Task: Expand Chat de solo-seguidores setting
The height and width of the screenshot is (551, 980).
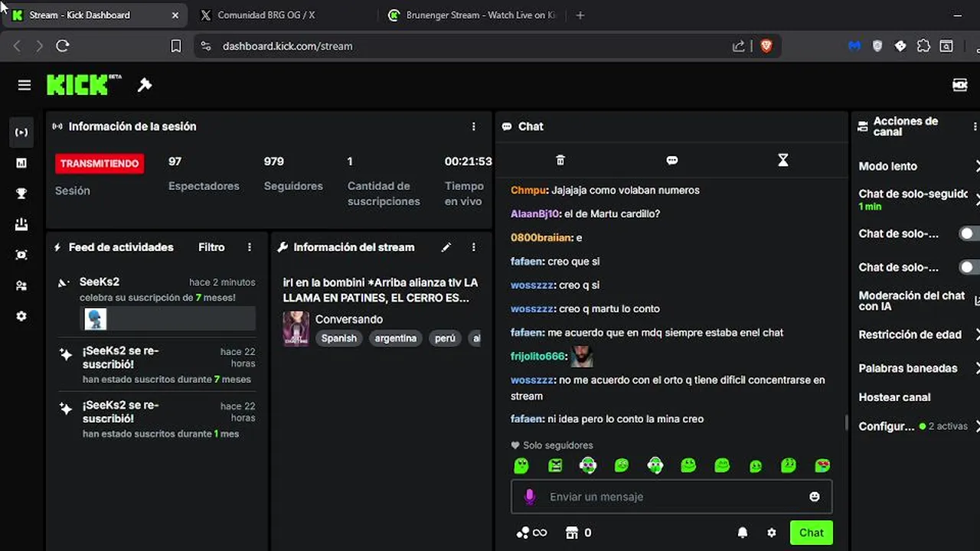Action: [x=919, y=200]
